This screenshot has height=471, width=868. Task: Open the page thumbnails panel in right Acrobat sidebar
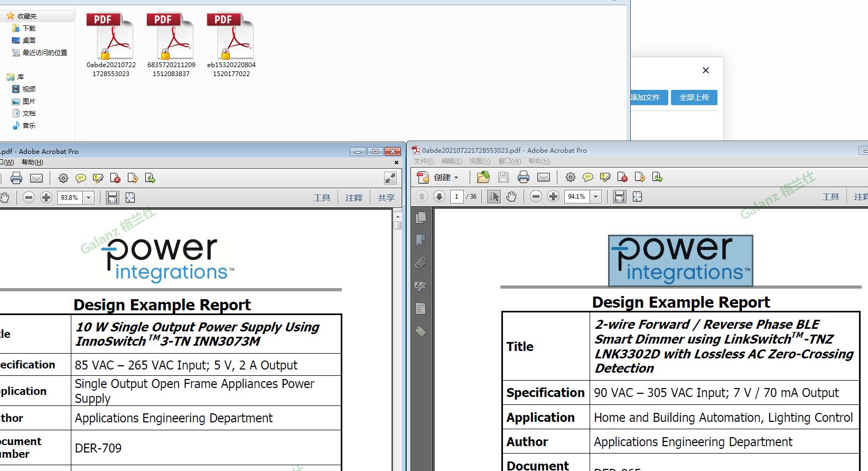tap(421, 217)
